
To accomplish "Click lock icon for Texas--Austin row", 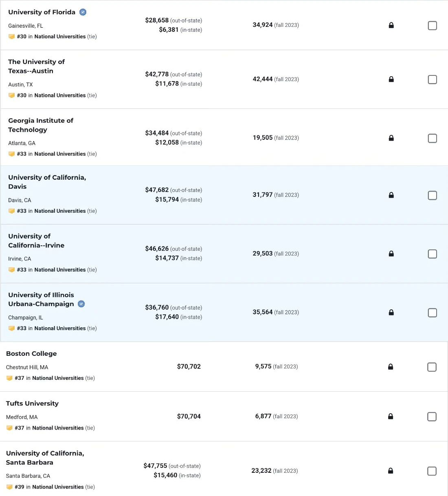I will (391, 79).
